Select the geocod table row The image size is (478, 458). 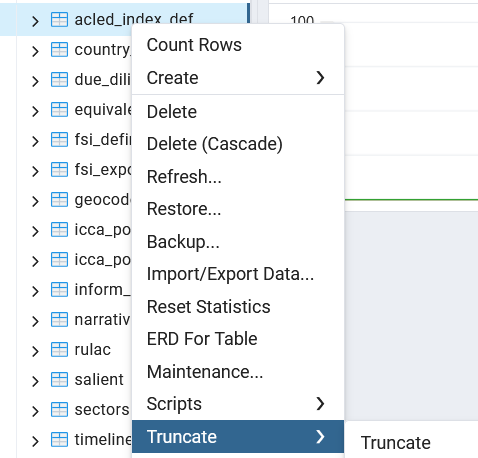pos(103,200)
